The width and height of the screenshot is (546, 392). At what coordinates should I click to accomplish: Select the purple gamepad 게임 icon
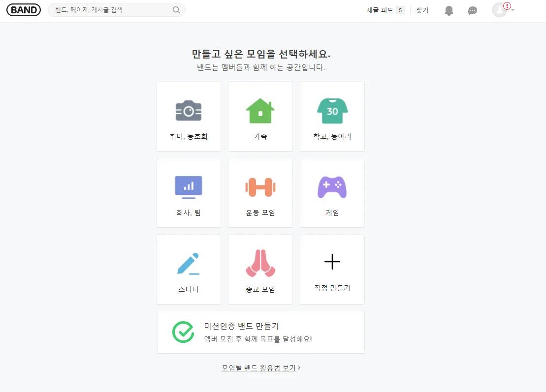tap(332, 187)
